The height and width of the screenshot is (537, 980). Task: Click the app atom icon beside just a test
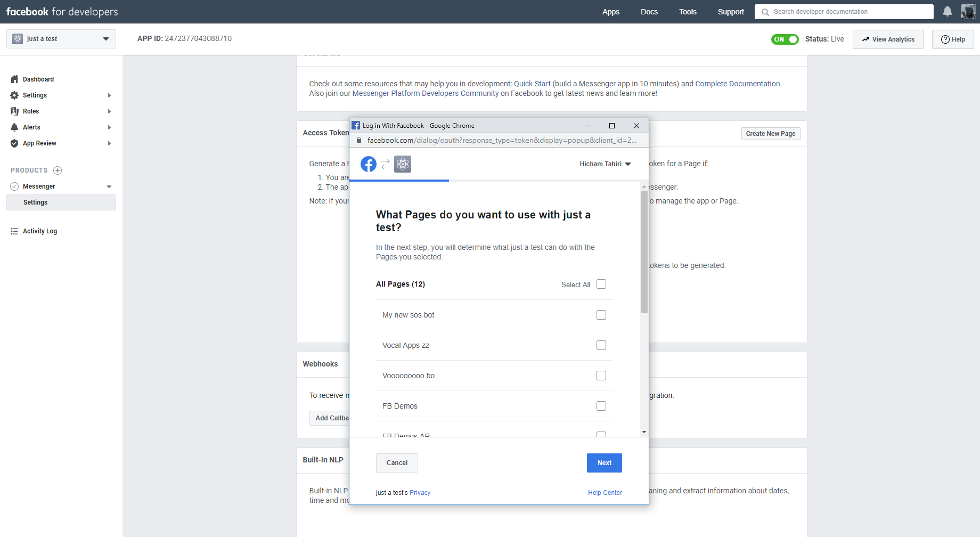click(18, 39)
